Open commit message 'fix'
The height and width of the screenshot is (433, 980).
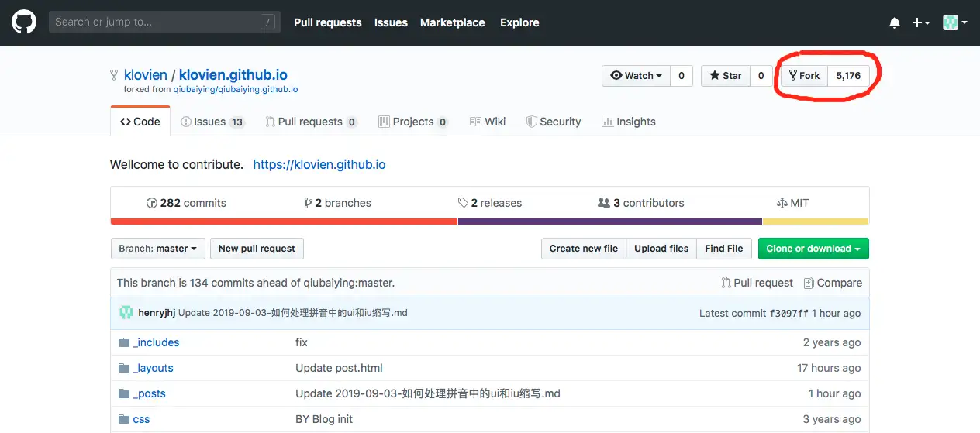tap(302, 342)
